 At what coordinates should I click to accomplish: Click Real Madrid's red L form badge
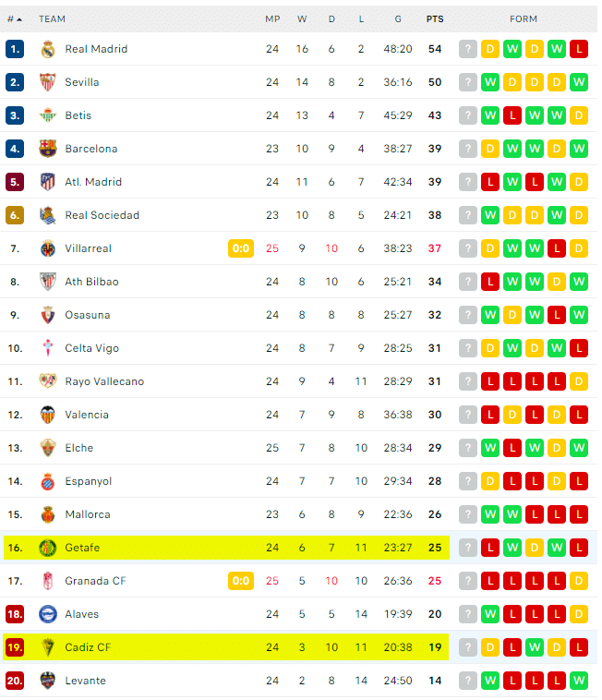coord(579,49)
